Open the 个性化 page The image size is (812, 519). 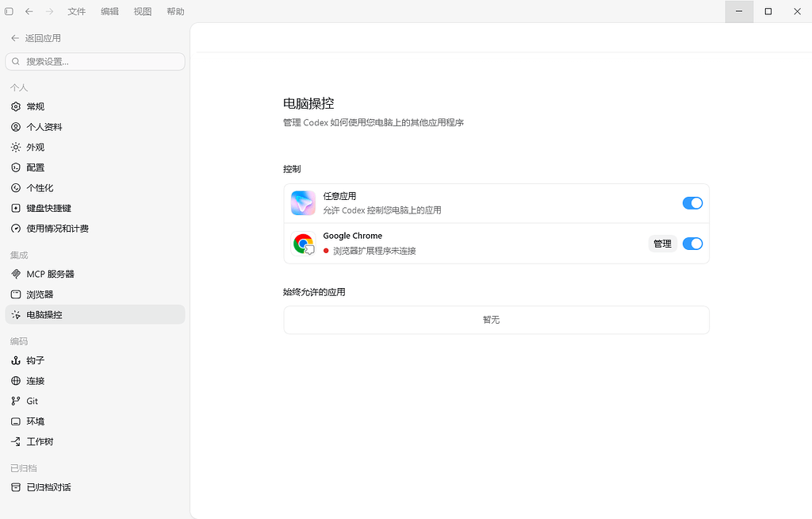coord(95,188)
